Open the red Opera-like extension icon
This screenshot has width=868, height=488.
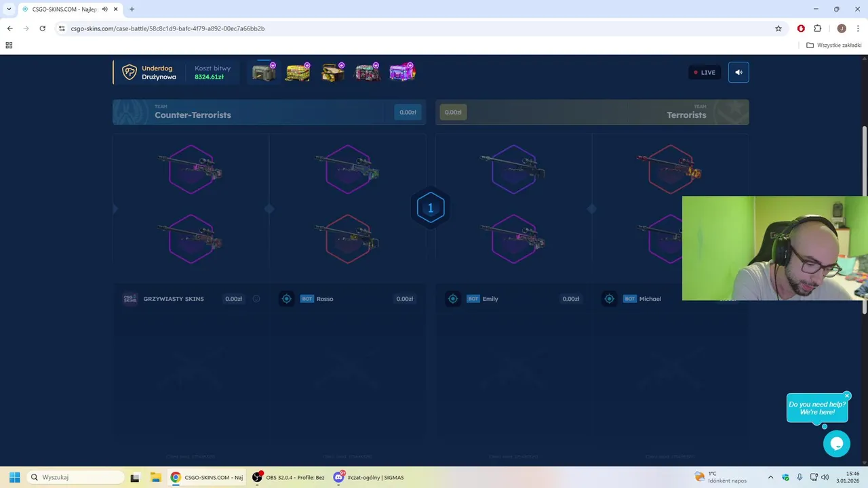point(801,28)
